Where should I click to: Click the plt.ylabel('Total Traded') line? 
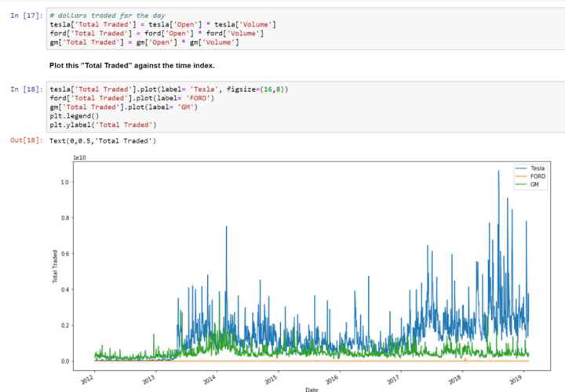click(103, 125)
